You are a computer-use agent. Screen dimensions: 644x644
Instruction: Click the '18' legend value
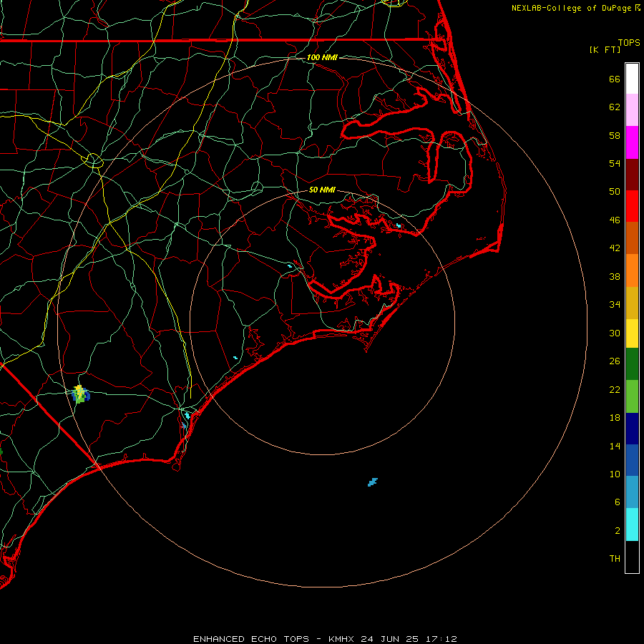(x=615, y=418)
